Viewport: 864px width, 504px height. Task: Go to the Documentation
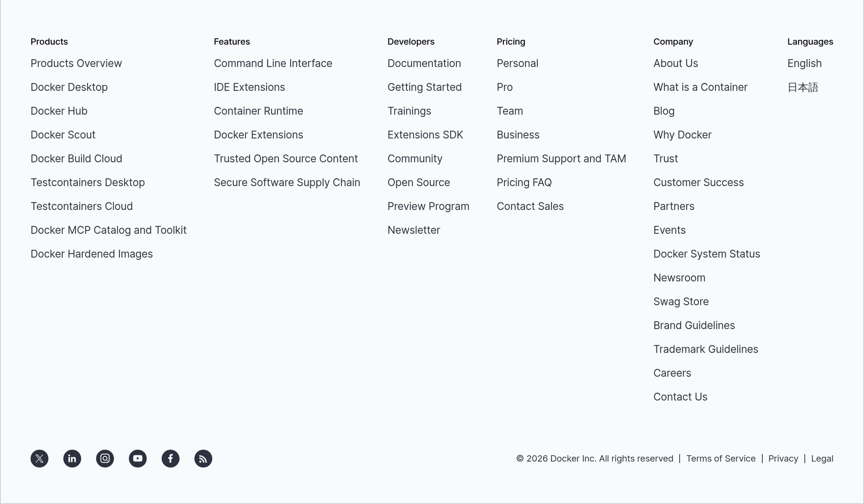424,63
